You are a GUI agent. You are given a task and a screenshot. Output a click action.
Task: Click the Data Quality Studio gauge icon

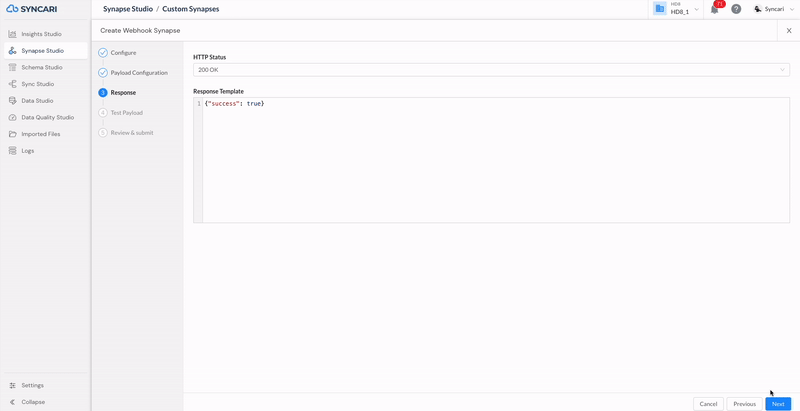(13, 117)
